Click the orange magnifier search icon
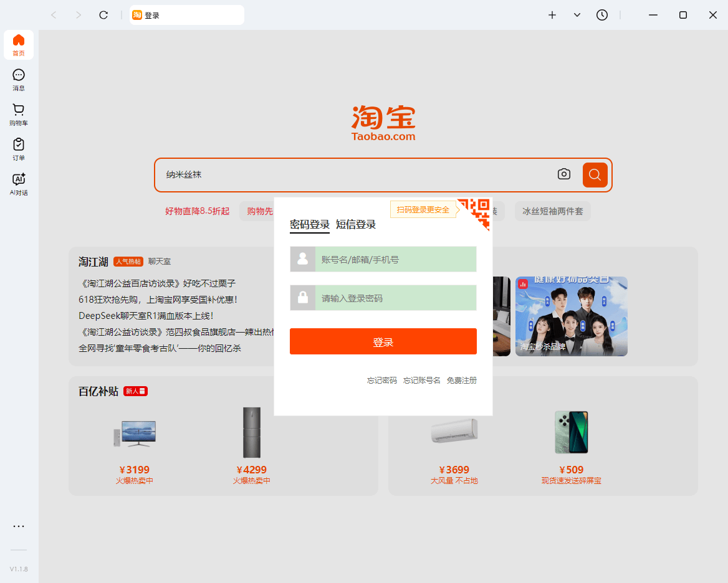 595,174
